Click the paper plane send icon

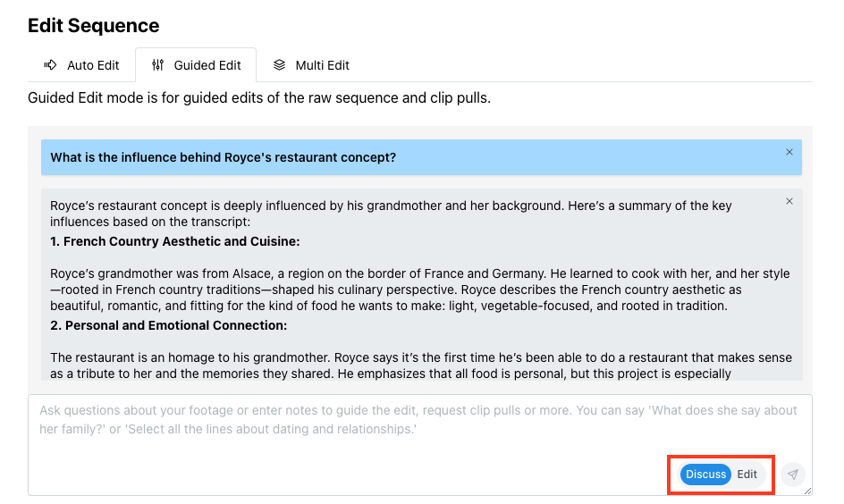793,475
